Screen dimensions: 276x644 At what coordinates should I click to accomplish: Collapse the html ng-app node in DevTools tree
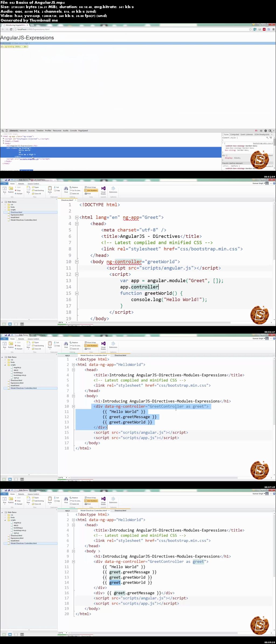coord(2,136)
